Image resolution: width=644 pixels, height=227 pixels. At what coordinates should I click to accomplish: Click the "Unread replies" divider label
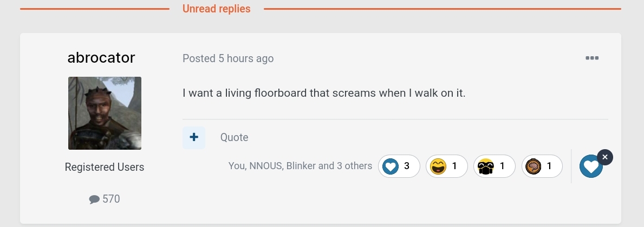click(217, 9)
